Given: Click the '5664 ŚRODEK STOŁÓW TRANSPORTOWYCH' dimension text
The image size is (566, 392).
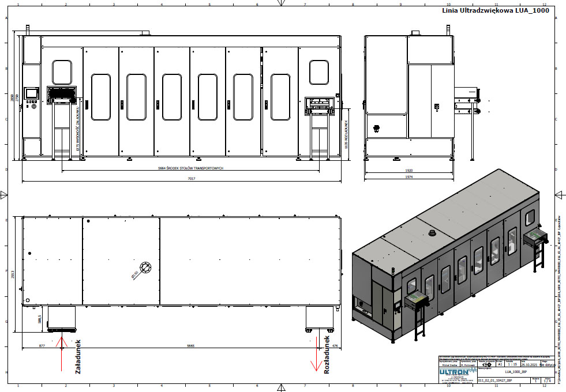Looking at the screenshot, I should tap(190, 168).
